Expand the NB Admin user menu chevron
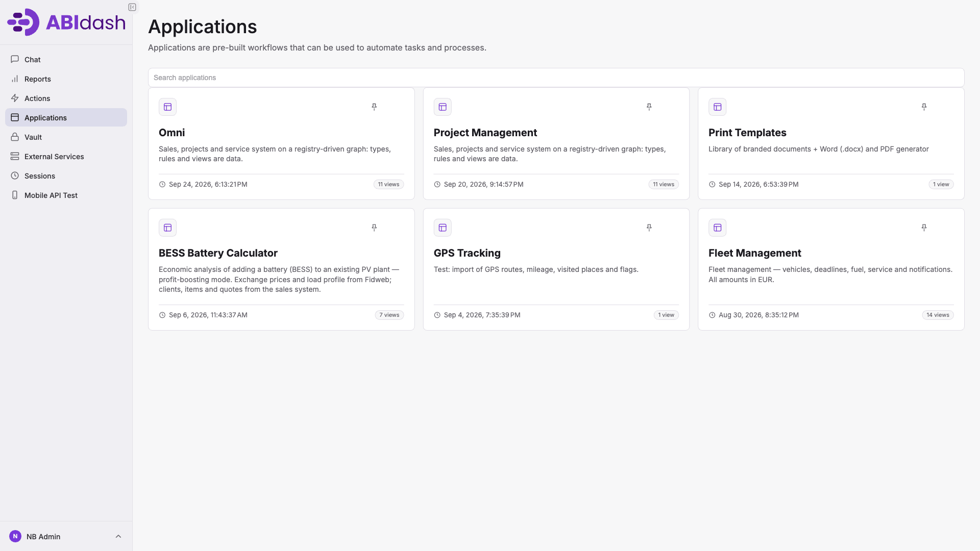This screenshot has width=980, height=551. pos(118,536)
